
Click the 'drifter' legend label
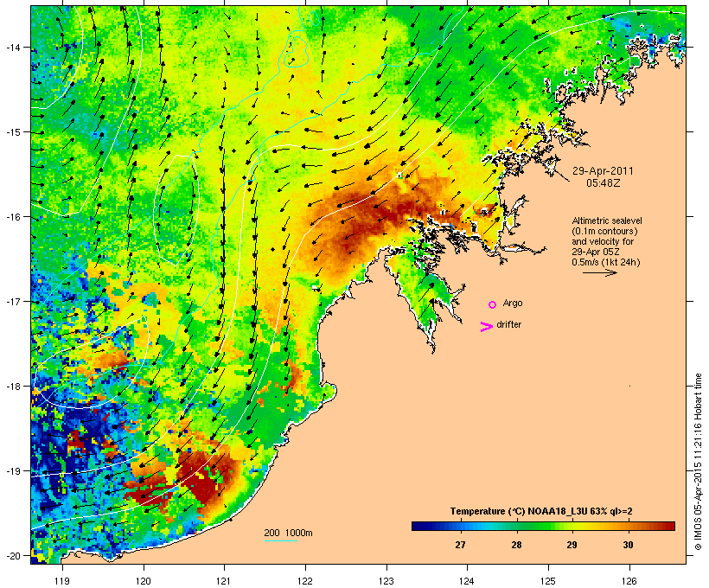coord(508,324)
